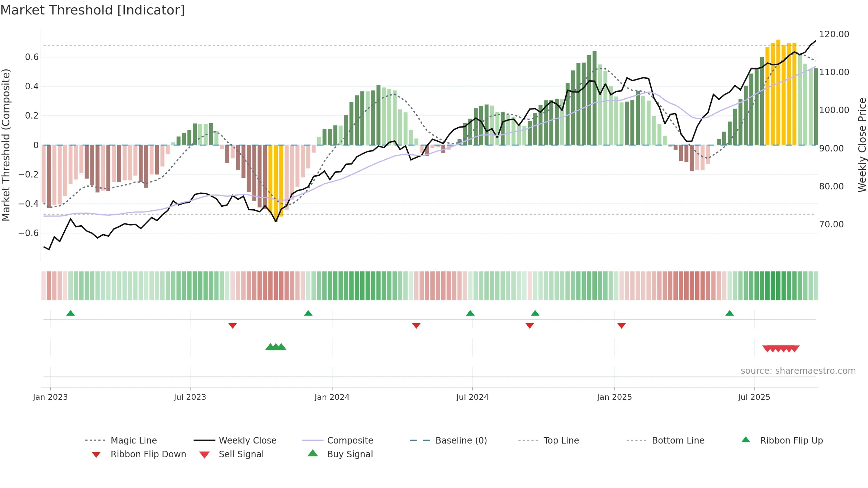868x488 pixels.
Task: Click the Ribbon Flip Down triangle just after Jan 2025
Action: [x=622, y=326]
